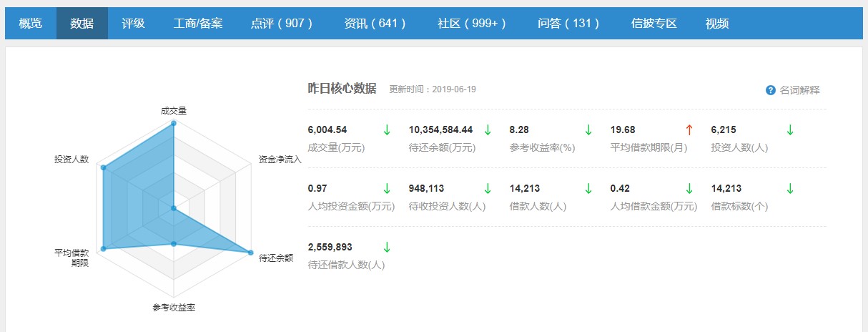Open the 信披专区 tab
Image resolution: width=868 pixels, height=332 pixels.
[654, 24]
